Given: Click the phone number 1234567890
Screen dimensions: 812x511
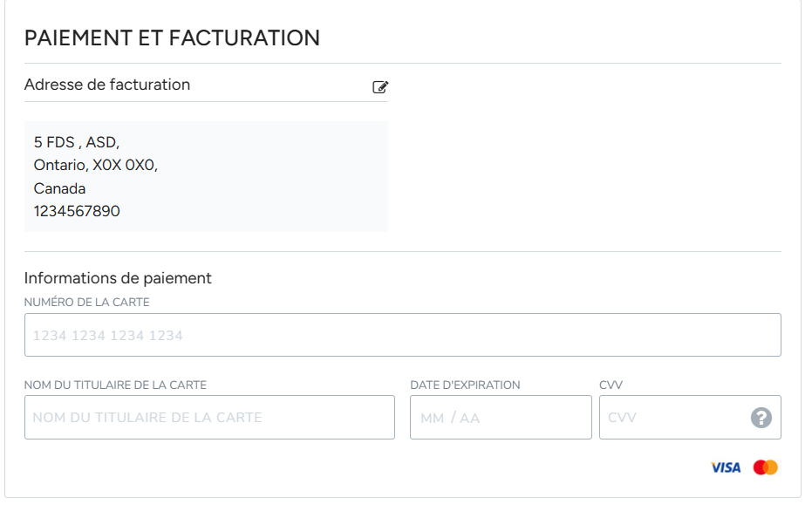Looking at the screenshot, I should click(77, 211).
